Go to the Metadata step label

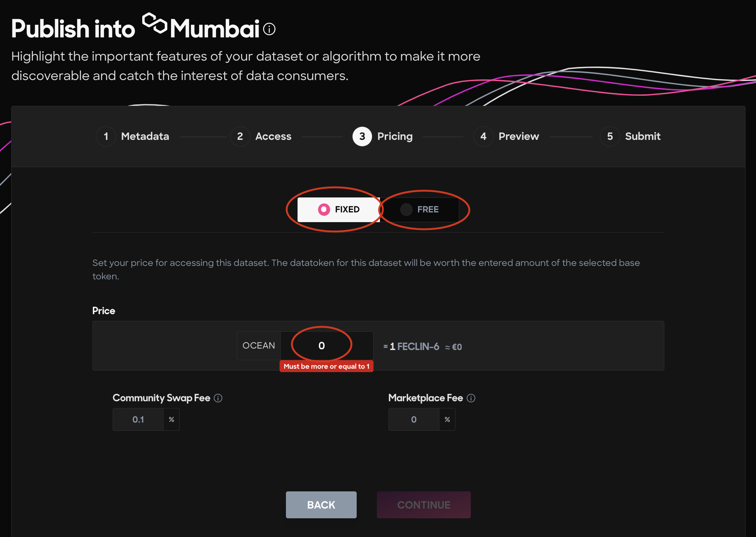145,136
